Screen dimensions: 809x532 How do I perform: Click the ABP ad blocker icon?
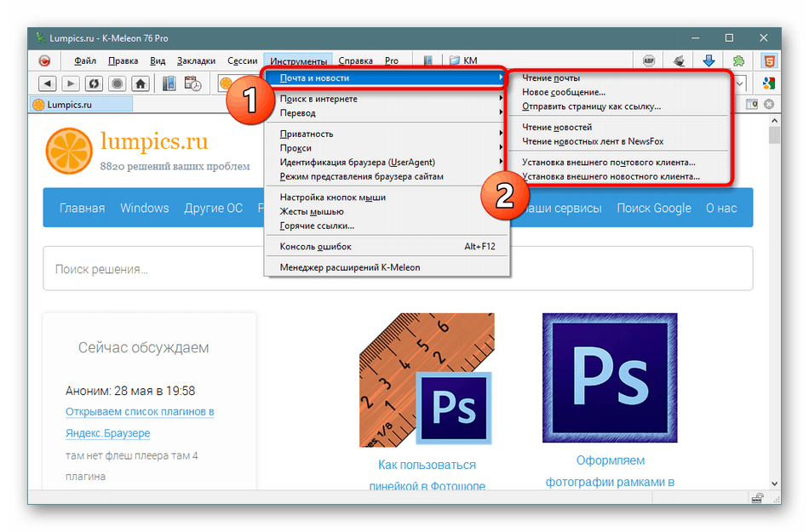(x=649, y=60)
